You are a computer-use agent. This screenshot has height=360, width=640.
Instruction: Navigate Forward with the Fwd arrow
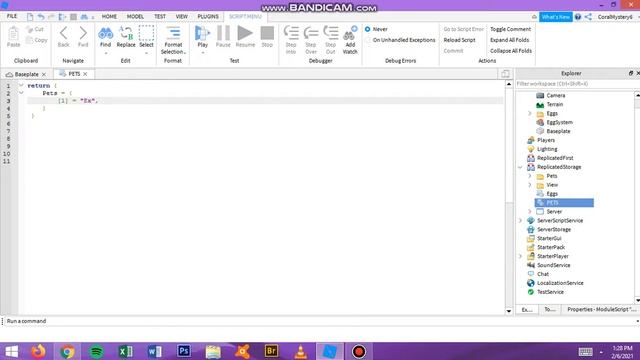coord(83,33)
